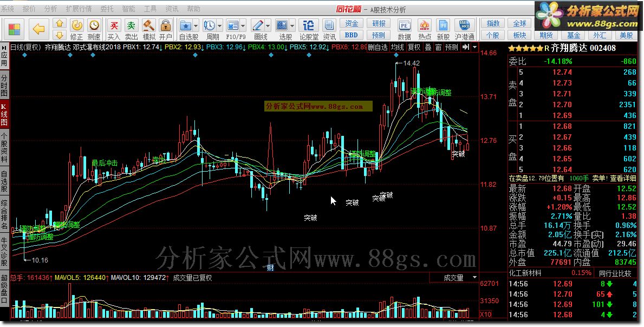644x327 pixels.
Task: Expand the 画线 dropdown arrow
Action: [268, 27]
